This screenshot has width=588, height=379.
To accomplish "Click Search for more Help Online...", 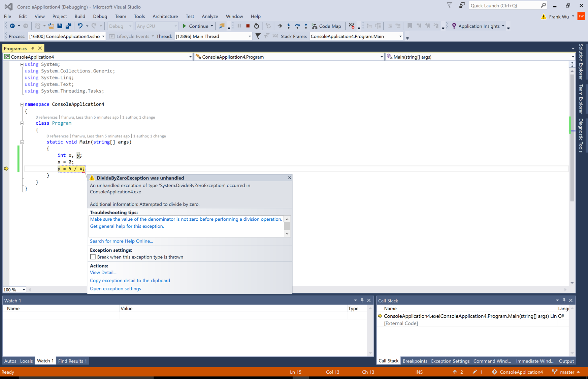I will tap(121, 241).
